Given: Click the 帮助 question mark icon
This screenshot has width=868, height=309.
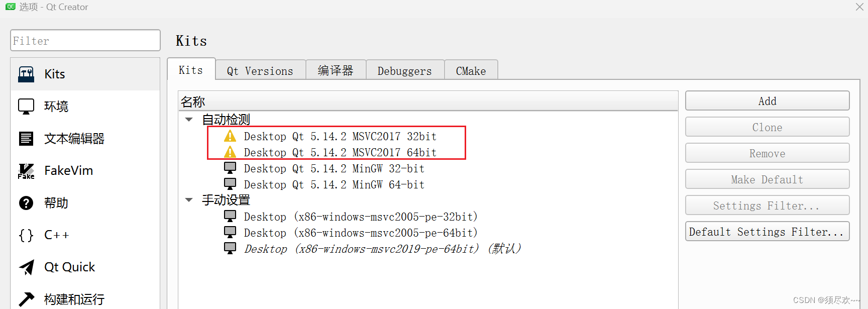Looking at the screenshot, I should [26, 203].
